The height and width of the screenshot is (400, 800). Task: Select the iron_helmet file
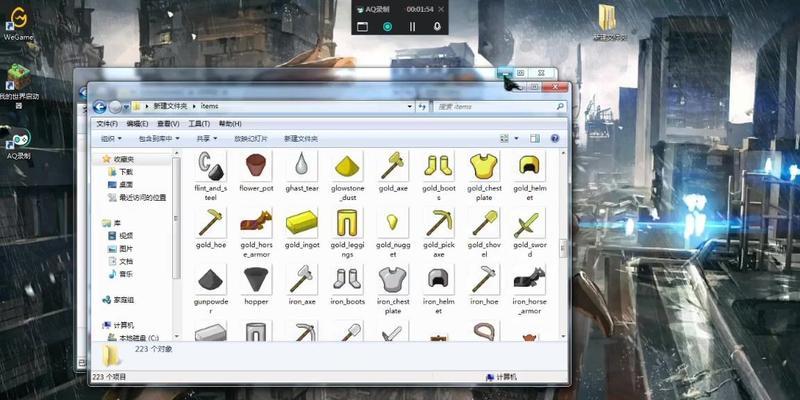point(438,279)
